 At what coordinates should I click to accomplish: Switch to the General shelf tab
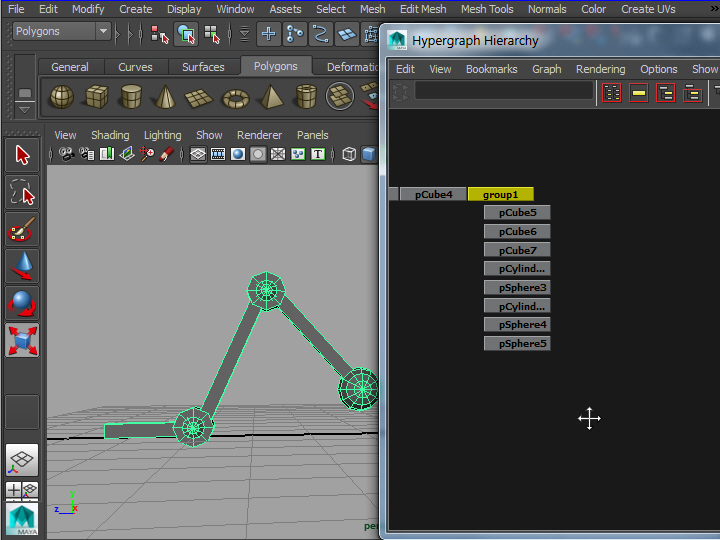(x=70, y=67)
